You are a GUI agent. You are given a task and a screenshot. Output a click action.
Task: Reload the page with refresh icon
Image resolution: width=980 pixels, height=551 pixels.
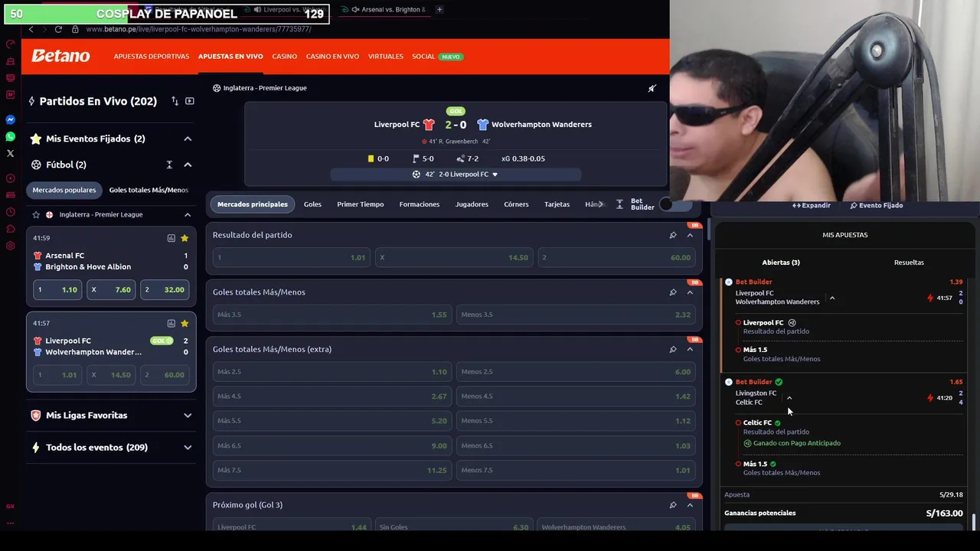pyautogui.click(x=58, y=29)
